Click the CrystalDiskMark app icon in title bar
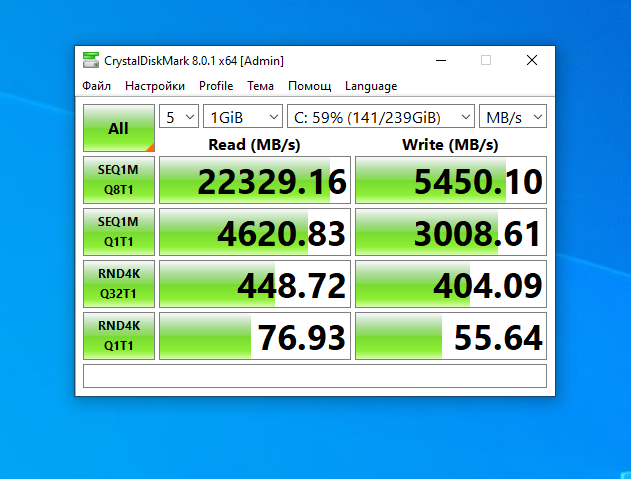 click(x=91, y=60)
